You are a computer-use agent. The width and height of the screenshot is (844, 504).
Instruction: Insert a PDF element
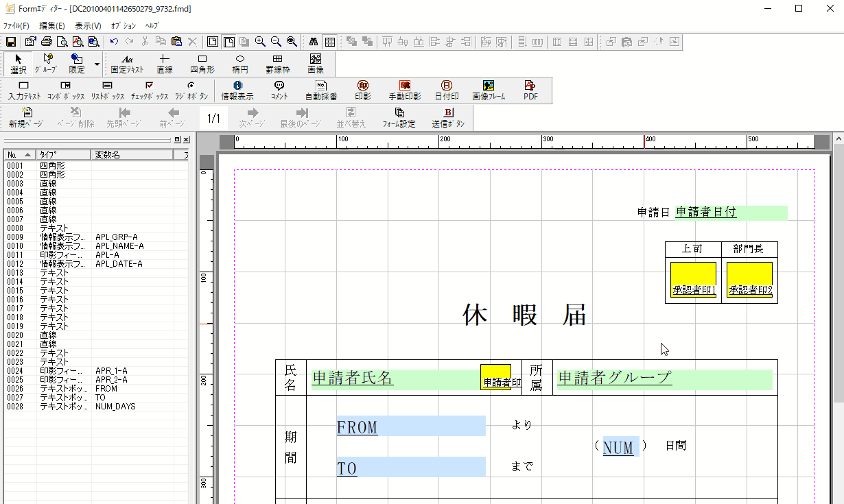(x=530, y=91)
